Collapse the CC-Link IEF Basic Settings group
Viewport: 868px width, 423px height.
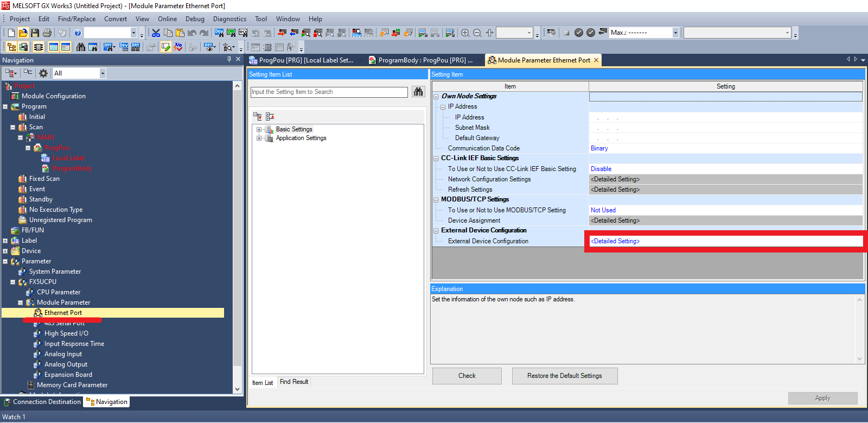436,159
